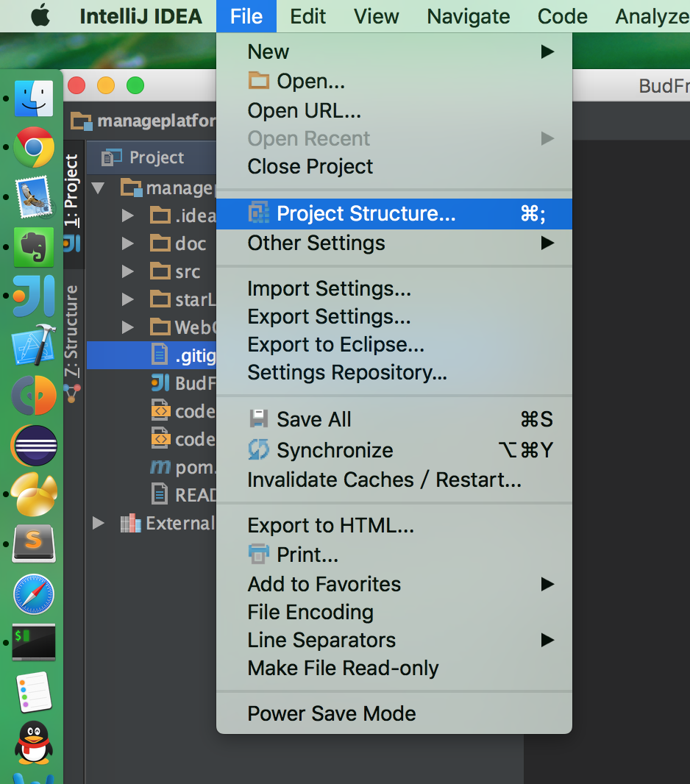Open QQ penguin app in dock

click(x=34, y=742)
